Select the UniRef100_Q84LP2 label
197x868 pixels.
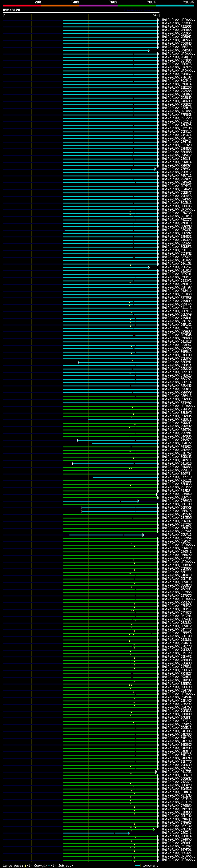pos(177,443)
